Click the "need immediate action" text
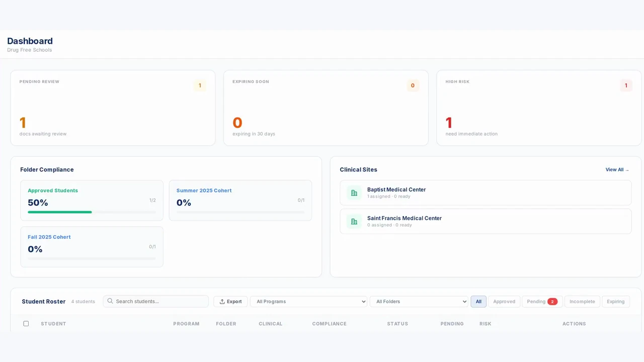 click(471, 134)
